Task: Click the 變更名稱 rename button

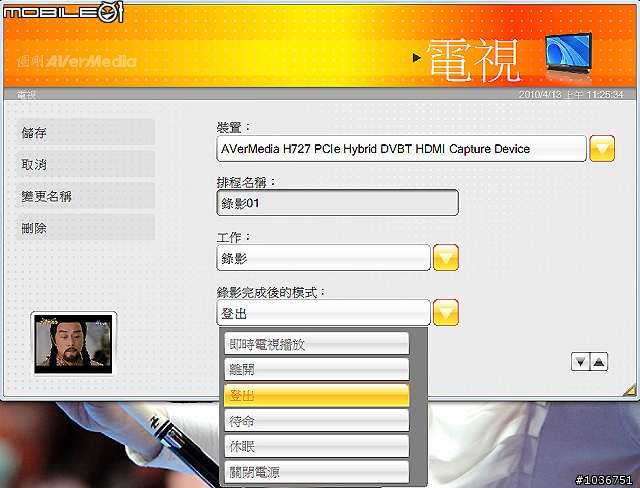Action: 85,196
